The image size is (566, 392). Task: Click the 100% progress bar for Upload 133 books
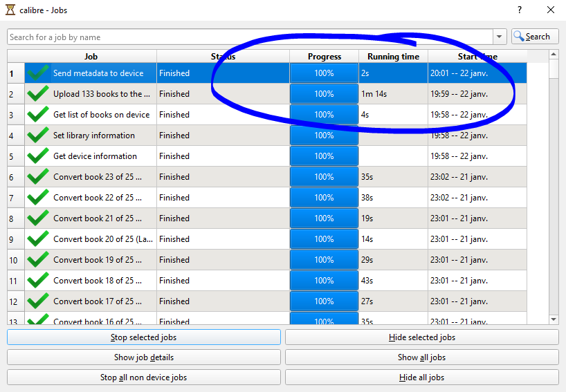(x=324, y=94)
